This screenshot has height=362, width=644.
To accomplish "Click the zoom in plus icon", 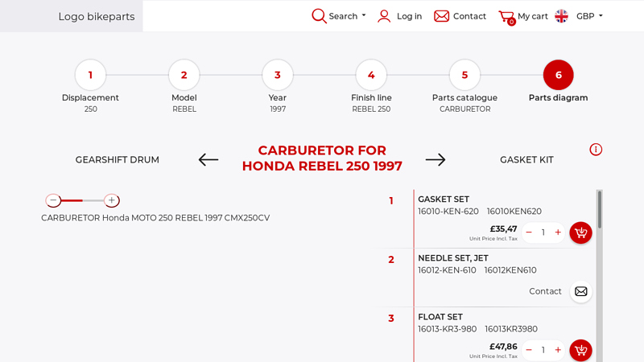I will pos(111,200).
